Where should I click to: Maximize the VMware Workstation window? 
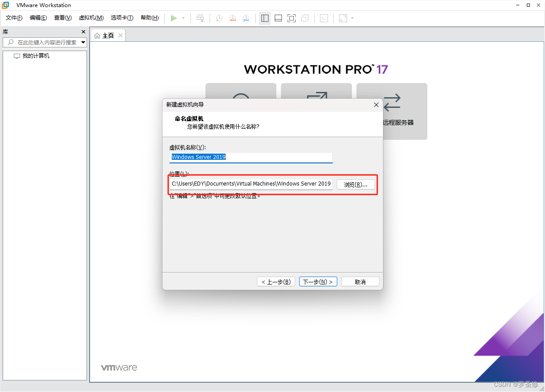point(528,5)
